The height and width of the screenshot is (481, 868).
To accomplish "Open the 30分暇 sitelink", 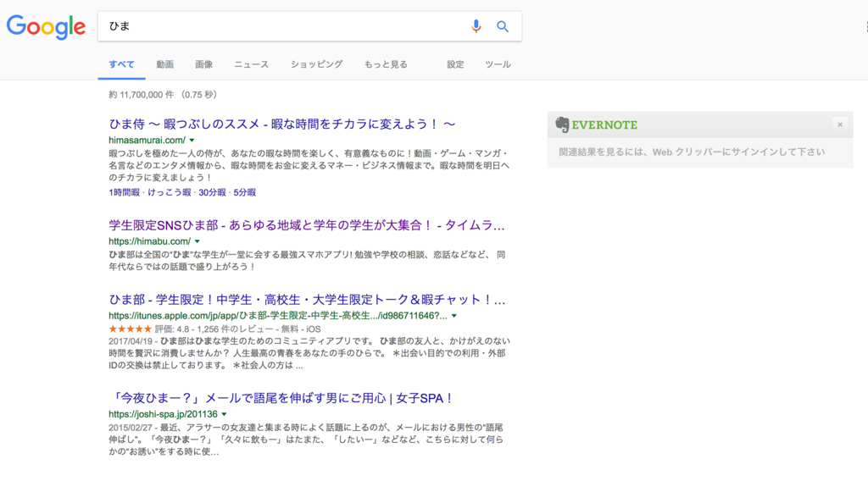I will tap(212, 192).
